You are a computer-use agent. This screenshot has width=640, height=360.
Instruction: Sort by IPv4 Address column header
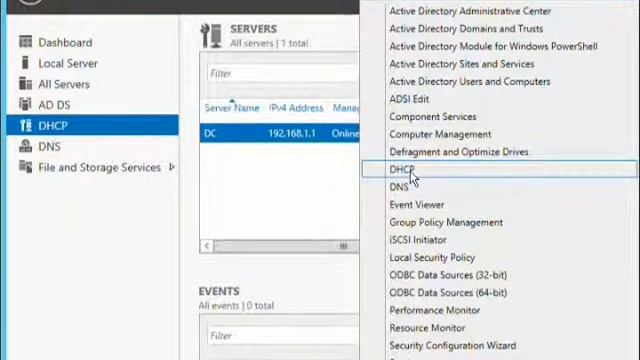(x=296, y=108)
